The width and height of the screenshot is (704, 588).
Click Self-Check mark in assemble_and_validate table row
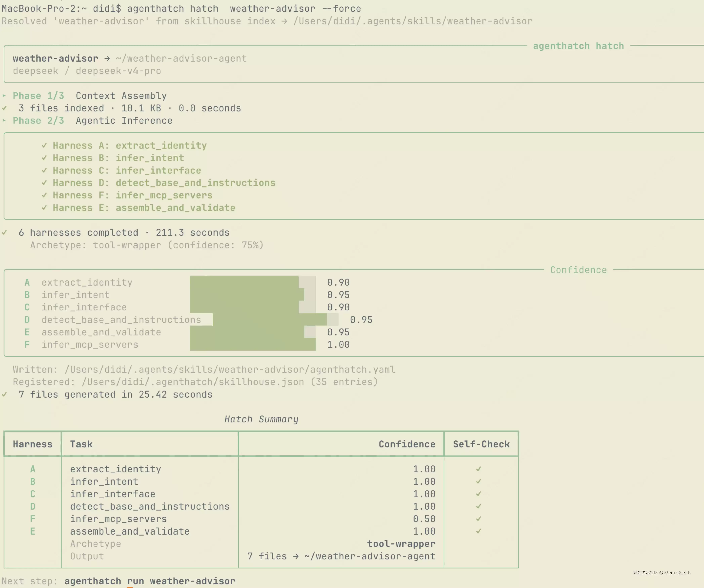click(x=479, y=531)
